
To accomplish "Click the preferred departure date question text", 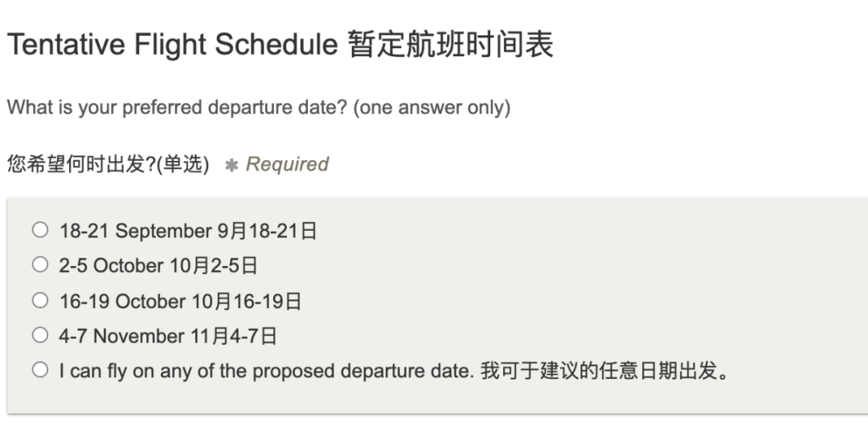I will [177, 108].
